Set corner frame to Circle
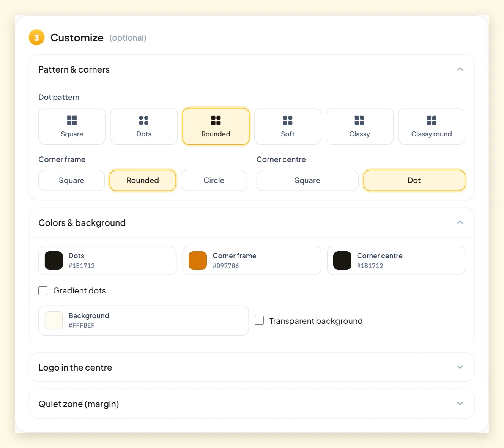504x448 pixels. (214, 180)
